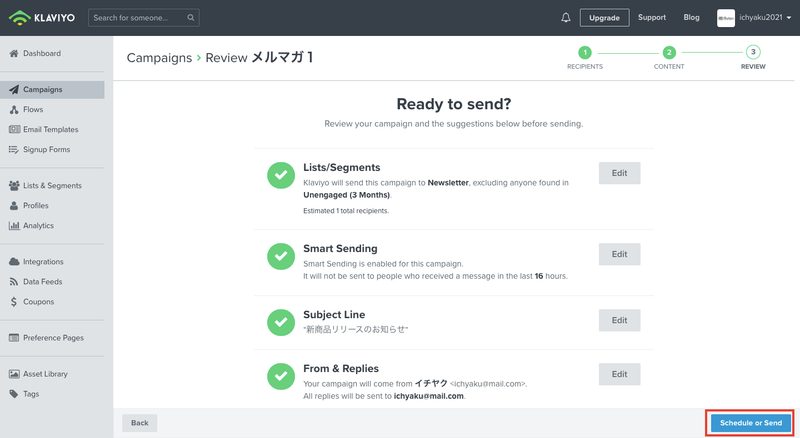Click the Profiles person icon
Screen dimensions: 800x438
[14, 205]
